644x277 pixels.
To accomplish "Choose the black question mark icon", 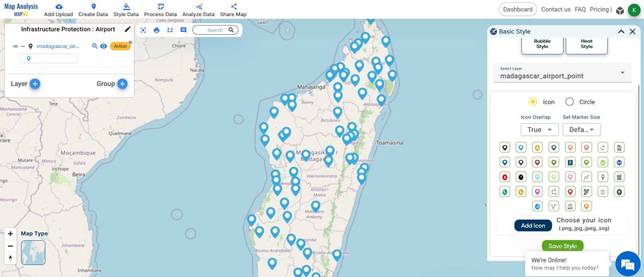I will click(x=521, y=177).
